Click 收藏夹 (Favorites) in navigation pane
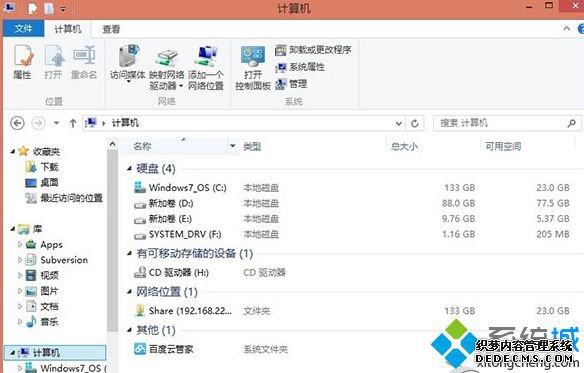The width and height of the screenshot is (584, 373). 46,151
